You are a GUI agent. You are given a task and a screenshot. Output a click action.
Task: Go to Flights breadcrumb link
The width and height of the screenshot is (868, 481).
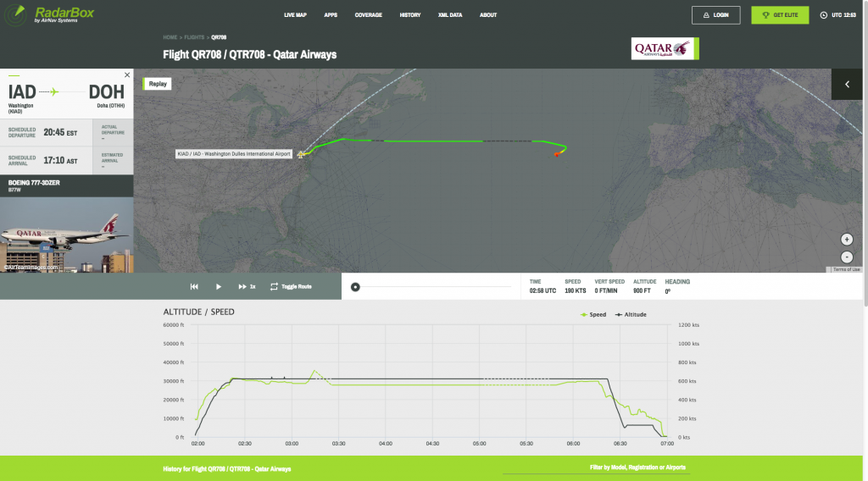[194, 37]
